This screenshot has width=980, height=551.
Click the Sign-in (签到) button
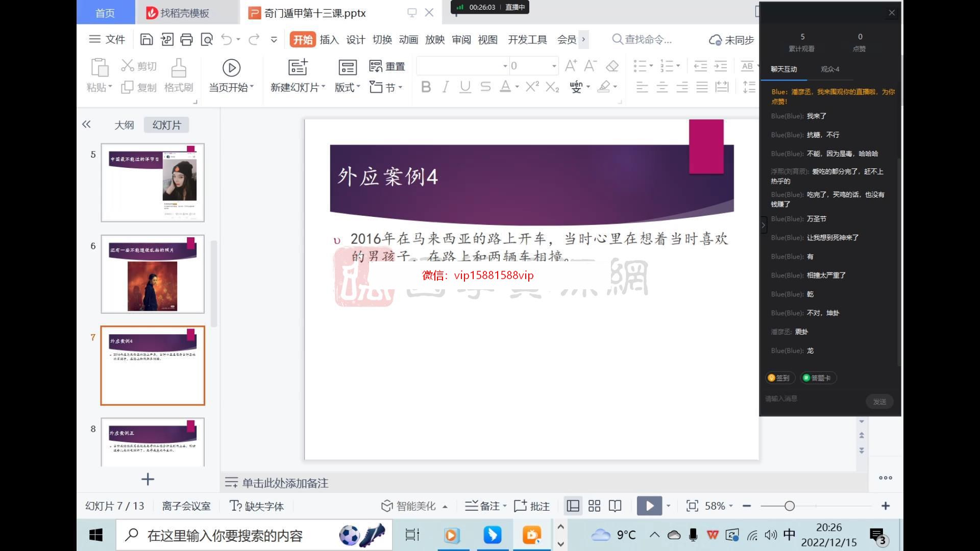click(779, 378)
